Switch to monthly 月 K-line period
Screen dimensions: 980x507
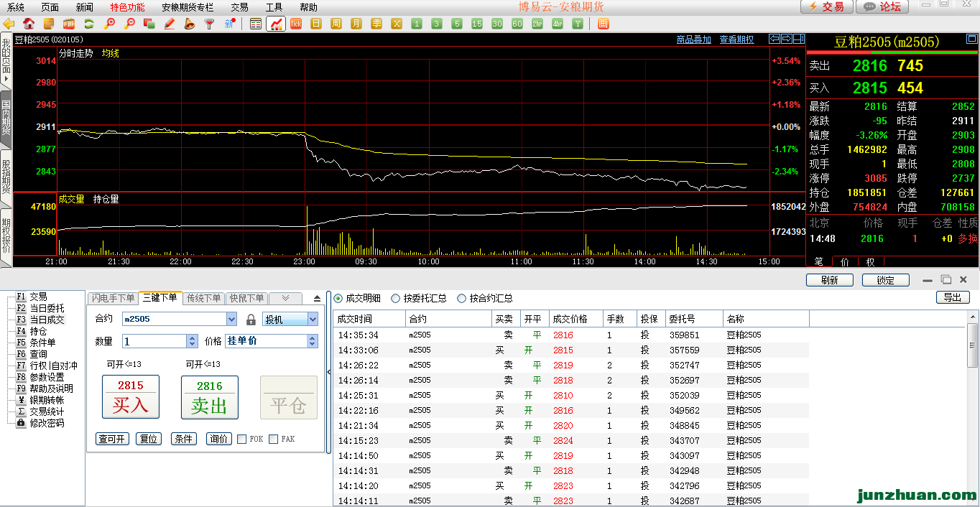click(x=356, y=24)
